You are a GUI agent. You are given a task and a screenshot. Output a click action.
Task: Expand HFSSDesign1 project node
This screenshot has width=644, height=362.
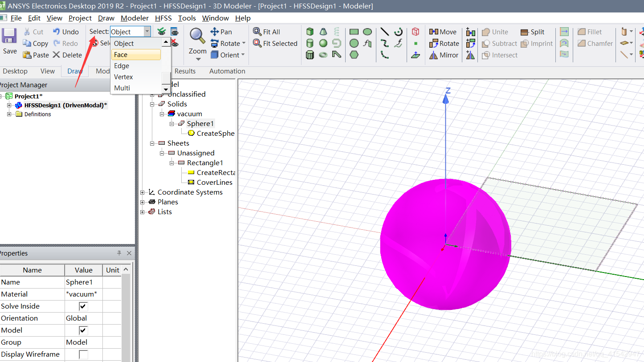click(9, 105)
